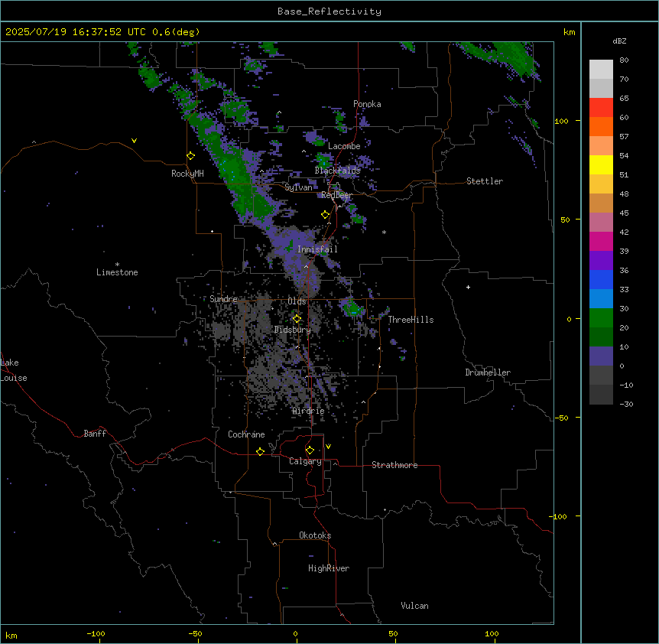The width and height of the screenshot is (659, 644).
Task: Click the dBZ legend heading
Action: [619, 41]
